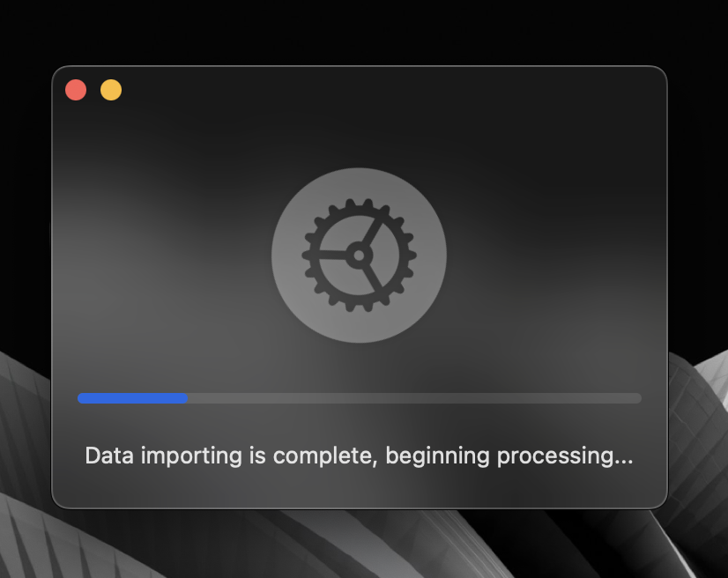Click the word "Data" at status start

109,456
